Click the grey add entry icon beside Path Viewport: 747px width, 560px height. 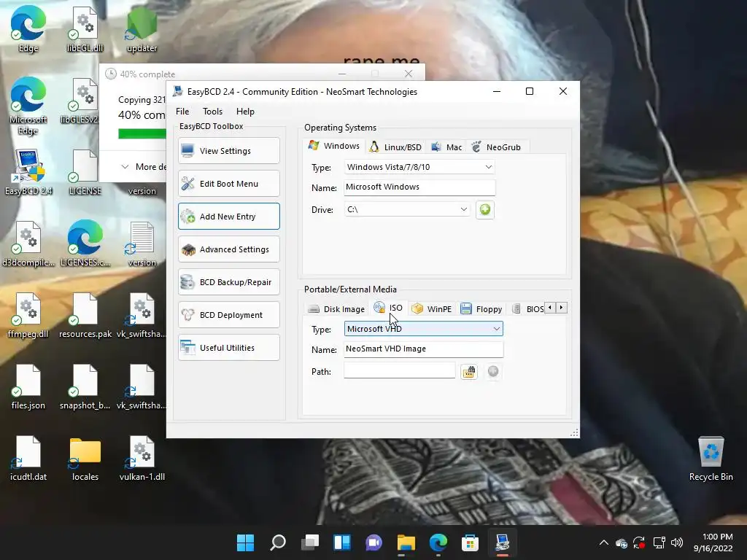coord(493,371)
